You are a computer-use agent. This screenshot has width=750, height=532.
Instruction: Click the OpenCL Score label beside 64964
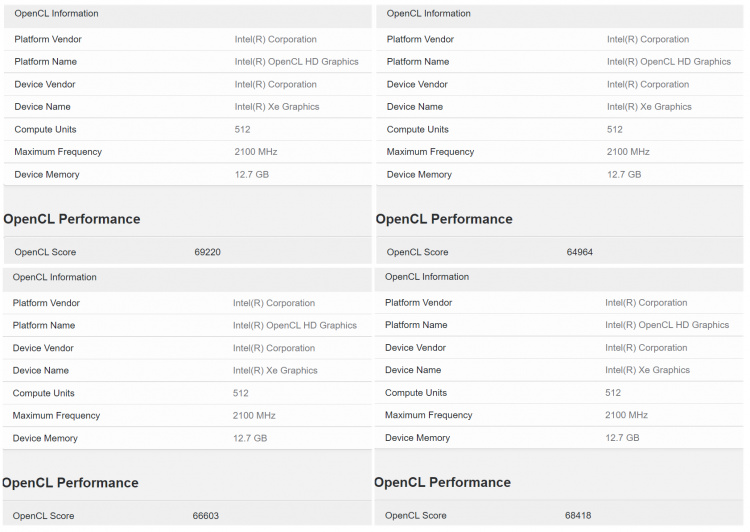click(417, 252)
